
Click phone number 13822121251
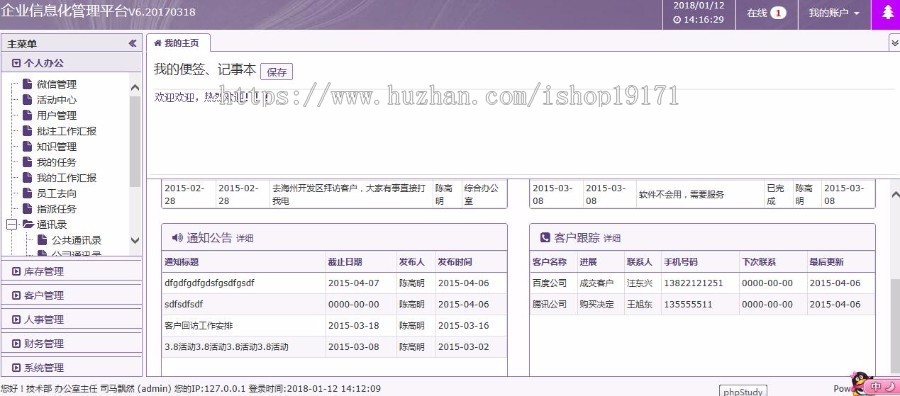tap(693, 283)
